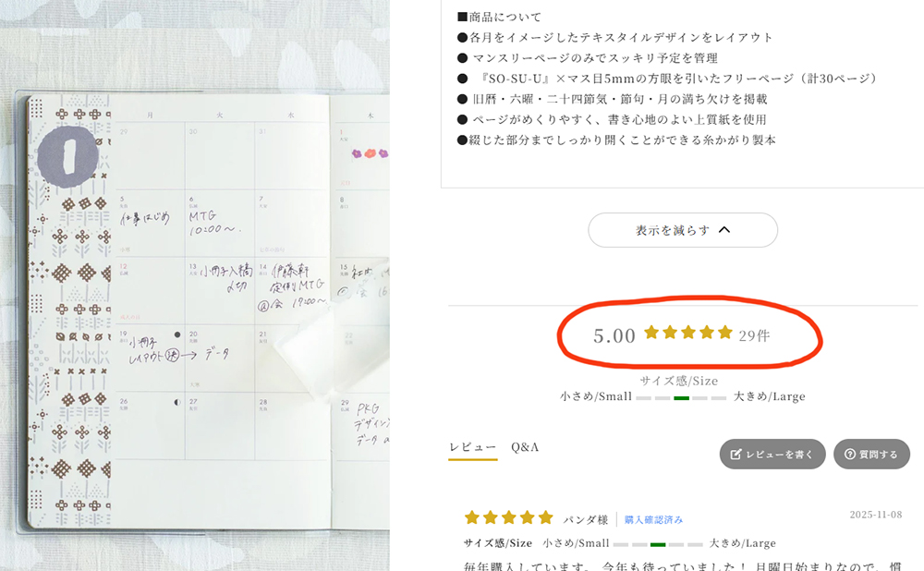Open the Q&A tab
924x571 pixels.
pos(525,447)
